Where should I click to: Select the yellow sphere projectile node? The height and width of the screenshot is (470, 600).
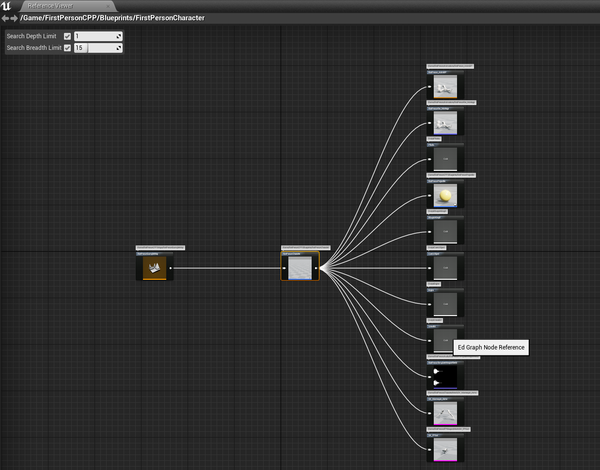point(444,194)
